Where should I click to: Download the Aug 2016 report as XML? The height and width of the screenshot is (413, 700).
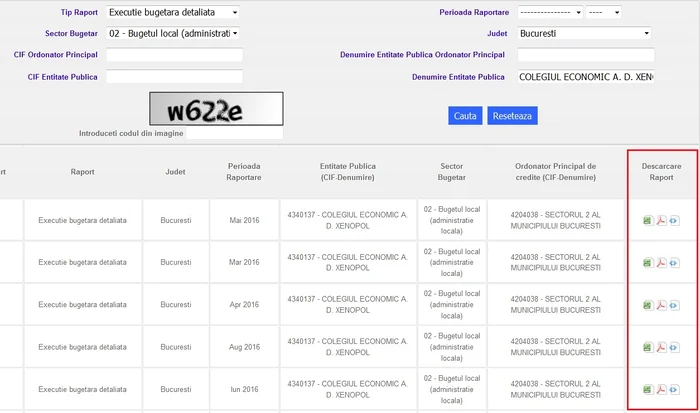[x=674, y=347]
